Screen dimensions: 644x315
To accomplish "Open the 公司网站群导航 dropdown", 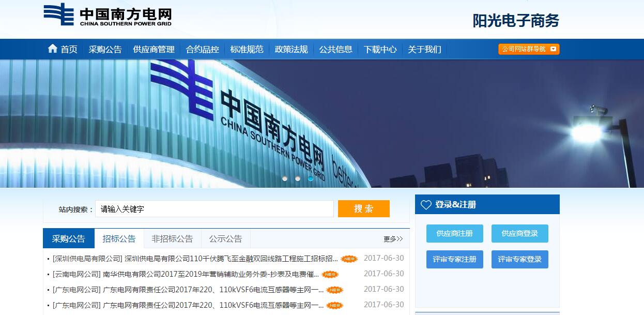I will tap(525, 49).
